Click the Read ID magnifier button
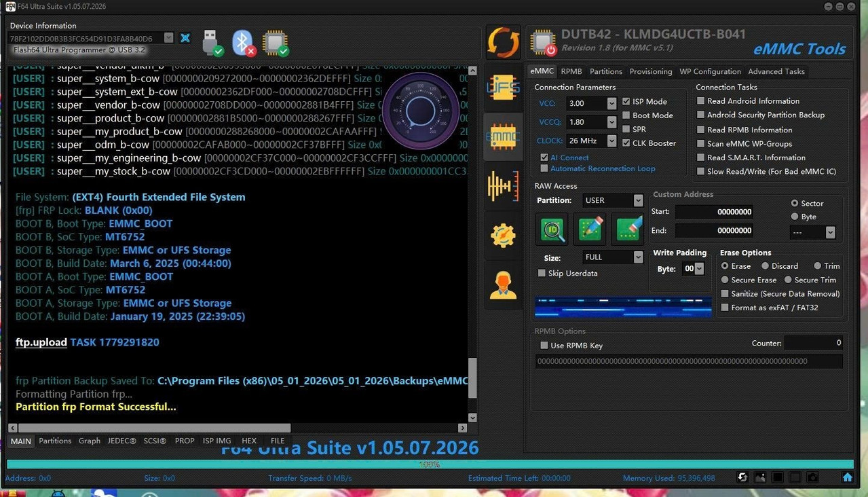868x497 pixels. coord(552,229)
